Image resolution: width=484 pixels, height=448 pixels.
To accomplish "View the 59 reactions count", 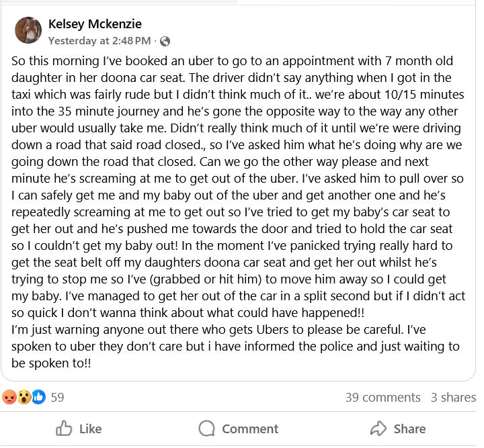I will pyautogui.click(x=57, y=398).
